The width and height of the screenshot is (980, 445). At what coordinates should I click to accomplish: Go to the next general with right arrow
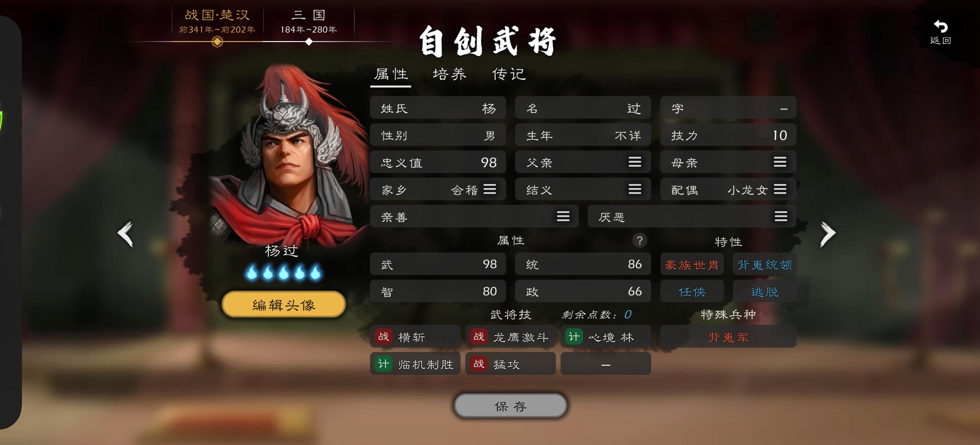click(x=828, y=234)
